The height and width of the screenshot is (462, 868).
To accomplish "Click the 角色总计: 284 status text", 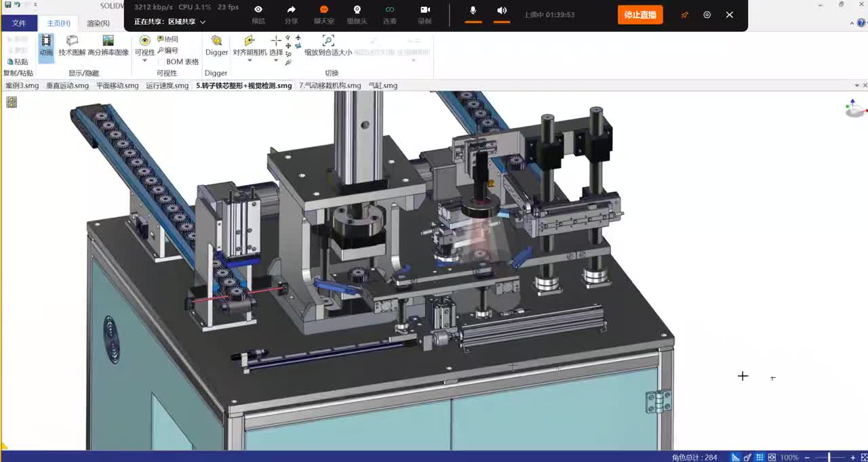I will 694,457.
